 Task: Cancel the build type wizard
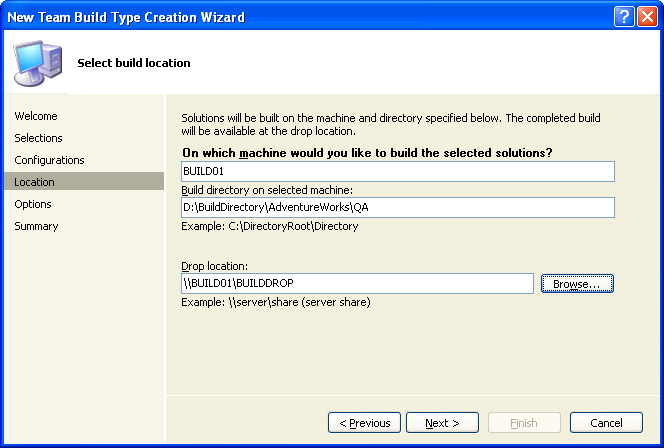(606, 423)
